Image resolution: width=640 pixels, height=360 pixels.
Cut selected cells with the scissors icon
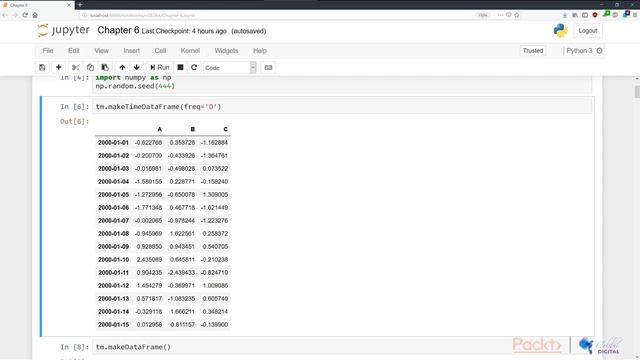(x=75, y=67)
